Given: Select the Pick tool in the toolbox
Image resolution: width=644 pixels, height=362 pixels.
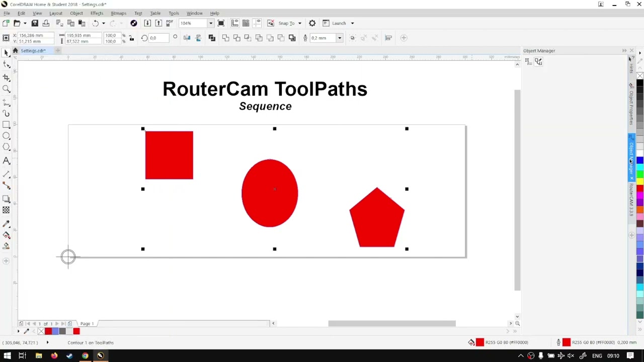Looking at the screenshot, I should coord(6,53).
